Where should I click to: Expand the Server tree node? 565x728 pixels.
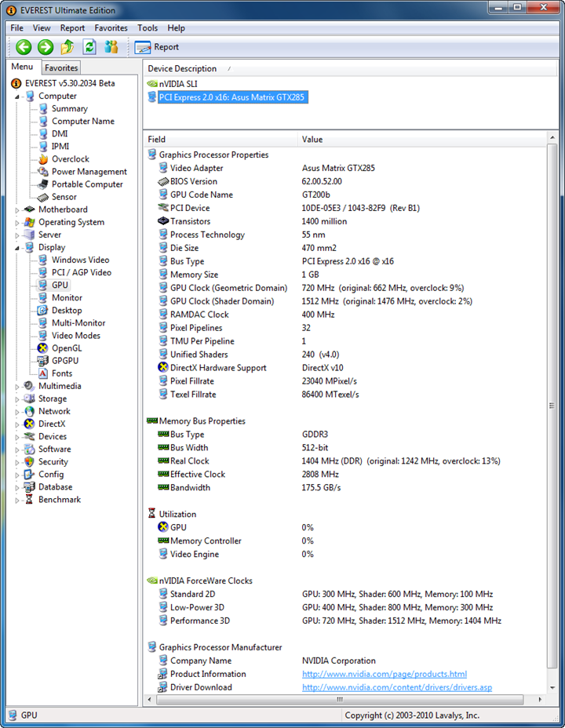[x=17, y=235]
